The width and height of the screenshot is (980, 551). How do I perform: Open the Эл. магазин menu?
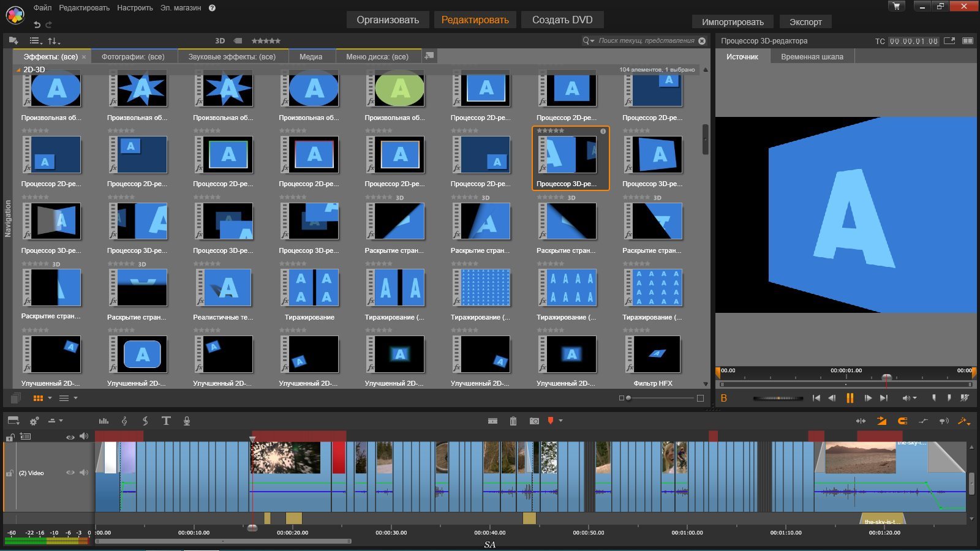(x=181, y=8)
